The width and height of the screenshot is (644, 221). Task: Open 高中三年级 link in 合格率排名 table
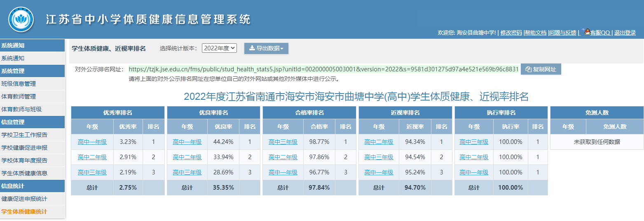[283, 142]
